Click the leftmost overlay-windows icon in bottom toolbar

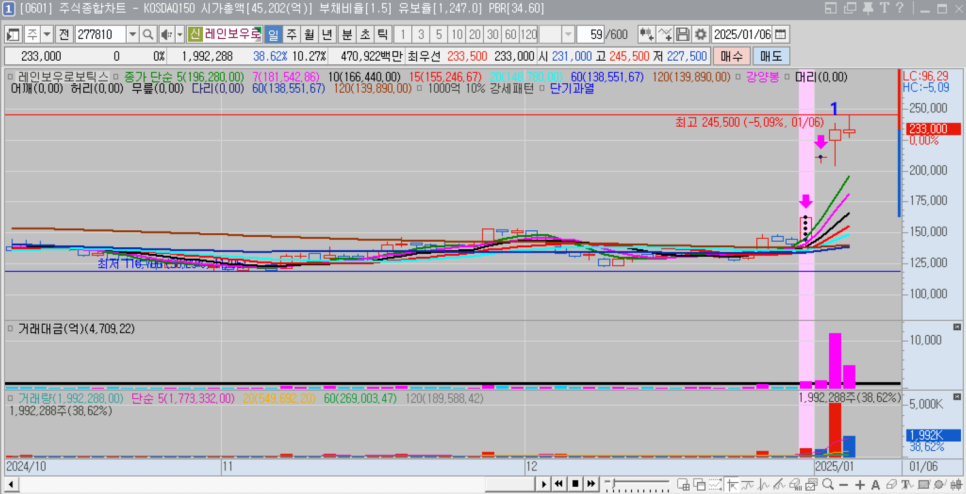click(683, 485)
